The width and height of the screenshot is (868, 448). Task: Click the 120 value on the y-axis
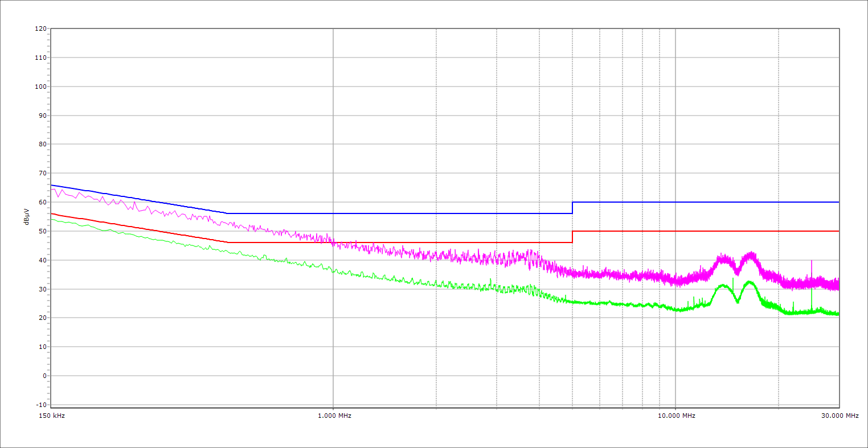[40, 29]
